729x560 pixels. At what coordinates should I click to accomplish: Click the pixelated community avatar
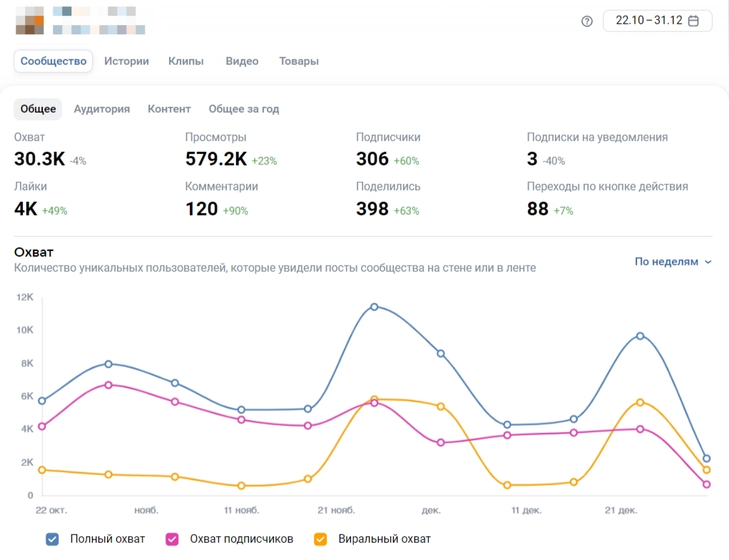coord(30,21)
